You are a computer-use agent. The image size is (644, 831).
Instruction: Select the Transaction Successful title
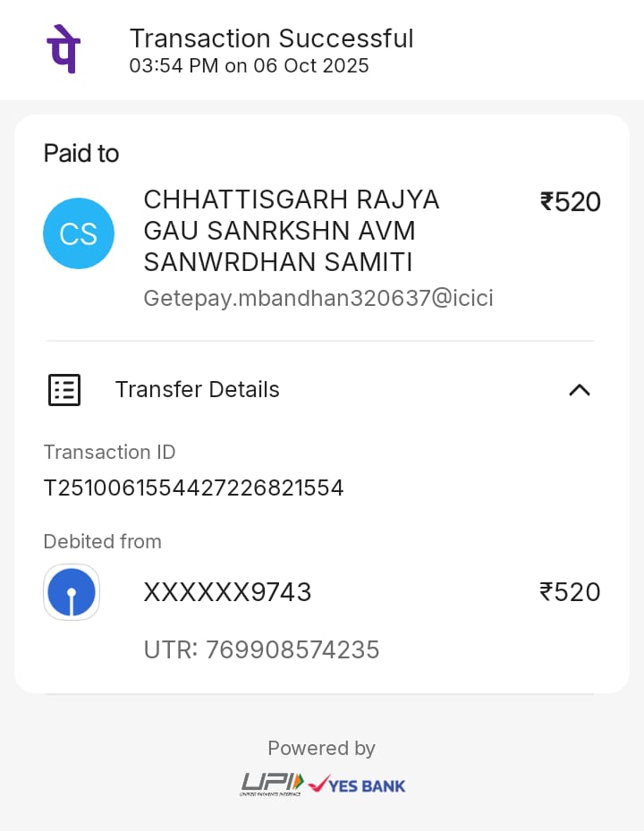(x=271, y=38)
